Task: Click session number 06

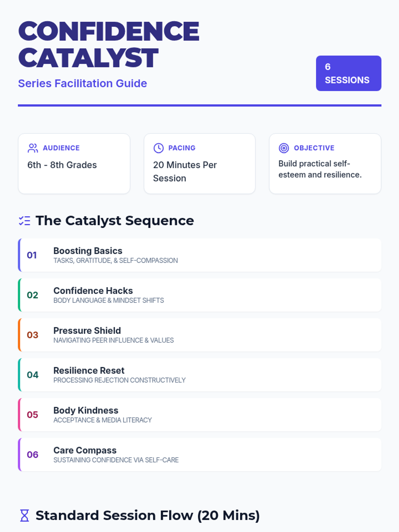Action: tap(33, 455)
